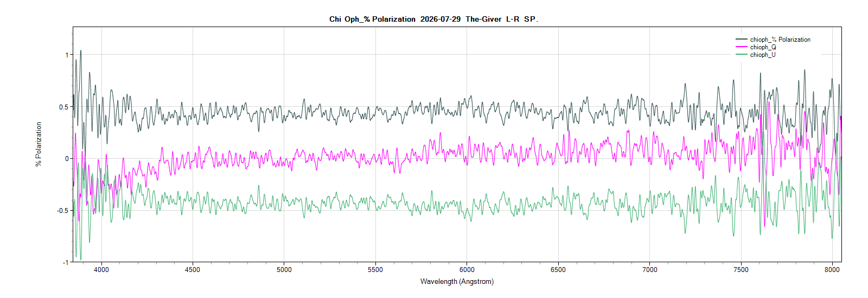Image resolution: width=868 pixels, height=298 pixels.
Task: Click the 6500 x-axis tick label
Action: (x=558, y=270)
